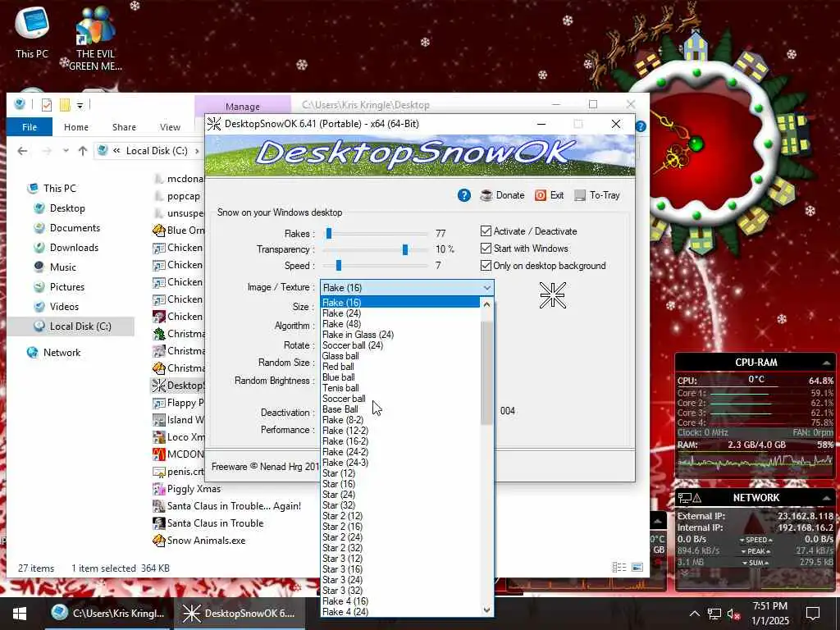Click the dropdown list scroll down arrow
The width and height of the screenshot is (840, 630).
click(486, 609)
